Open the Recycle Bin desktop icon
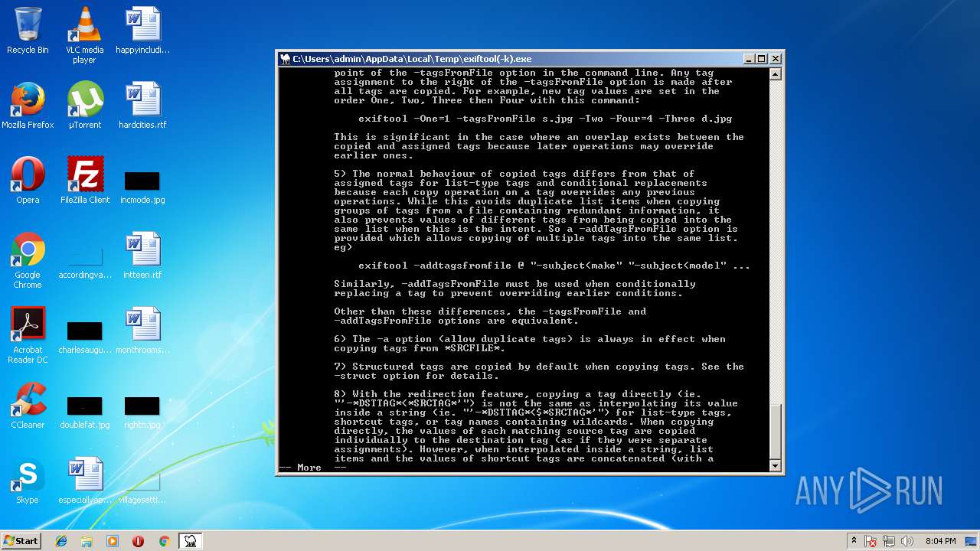The width and height of the screenshot is (980, 551). tap(28, 31)
